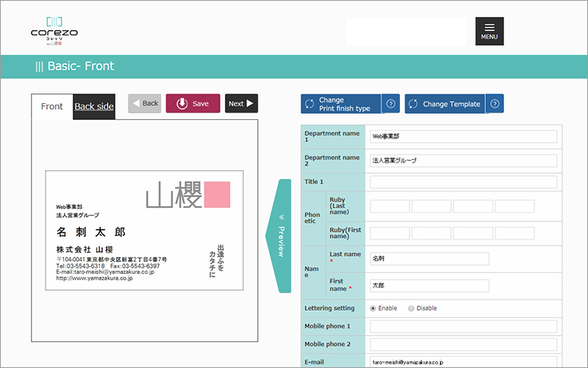Click the Title 1 input field
588x368 pixels.
[x=463, y=182]
